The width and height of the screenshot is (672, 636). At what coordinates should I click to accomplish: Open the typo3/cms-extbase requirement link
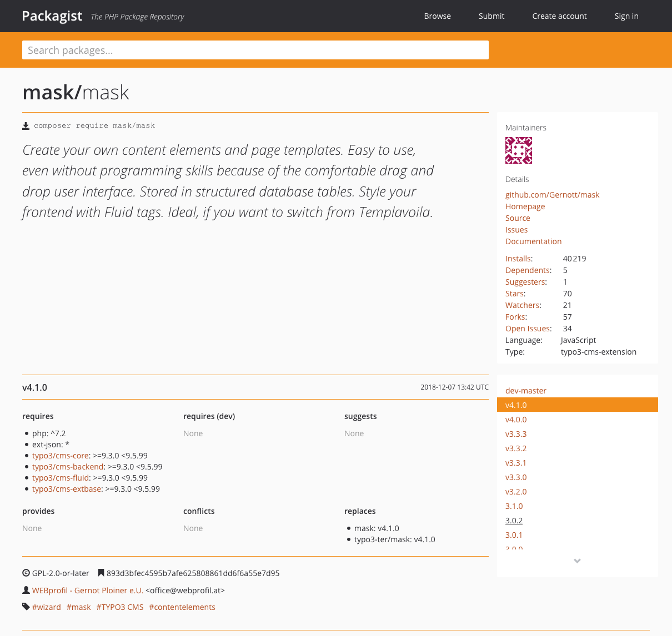tap(67, 489)
